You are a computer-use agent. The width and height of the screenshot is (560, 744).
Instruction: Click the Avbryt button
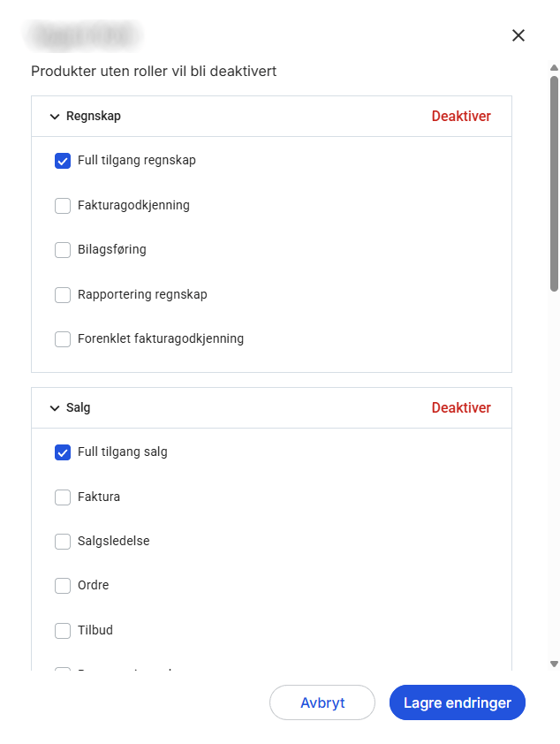tap(322, 702)
